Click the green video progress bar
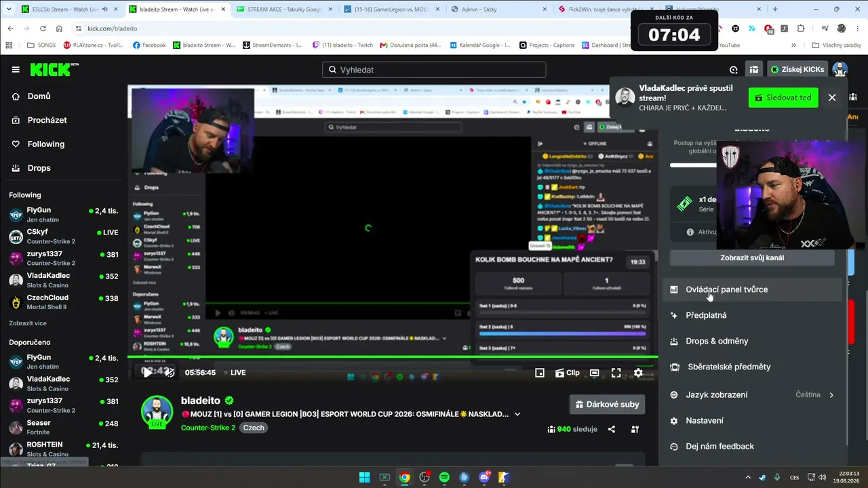 coord(393,357)
